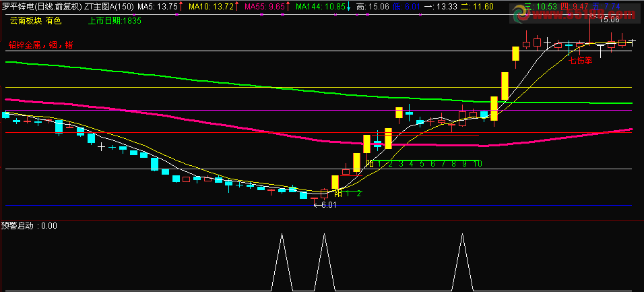Click the number 10 count marker
The image size is (644, 292).
477,164
